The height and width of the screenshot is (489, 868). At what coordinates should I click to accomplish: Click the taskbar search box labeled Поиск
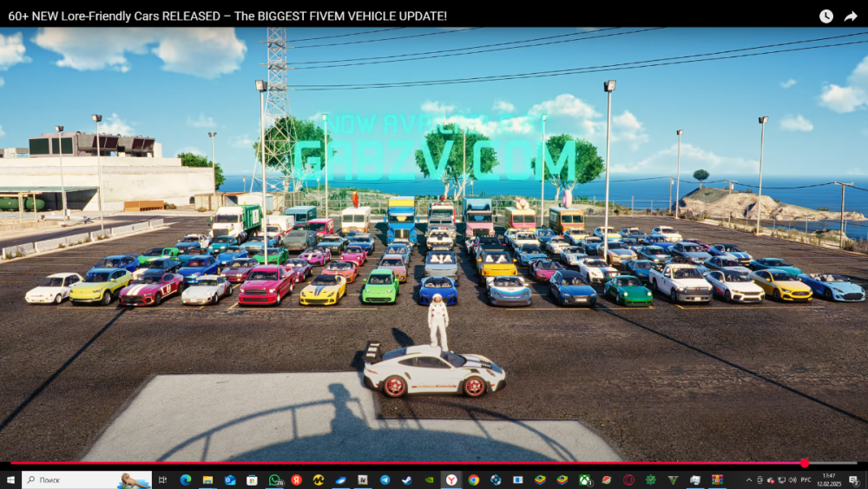click(x=86, y=479)
